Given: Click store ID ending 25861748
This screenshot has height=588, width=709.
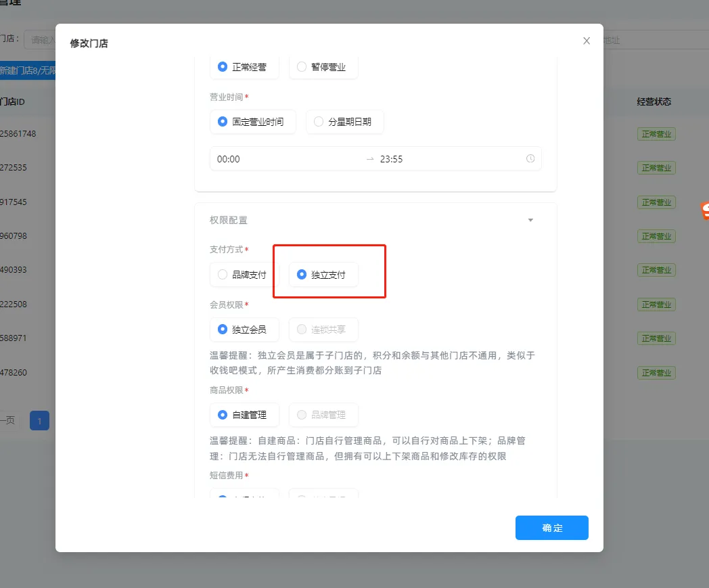Looking at the screenshot, I should click(18, 134).
